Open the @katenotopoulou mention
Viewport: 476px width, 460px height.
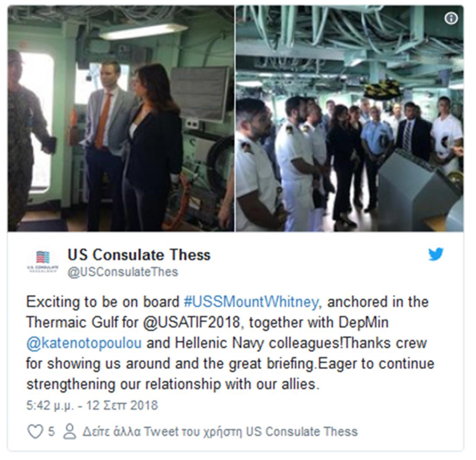point(84,343)
